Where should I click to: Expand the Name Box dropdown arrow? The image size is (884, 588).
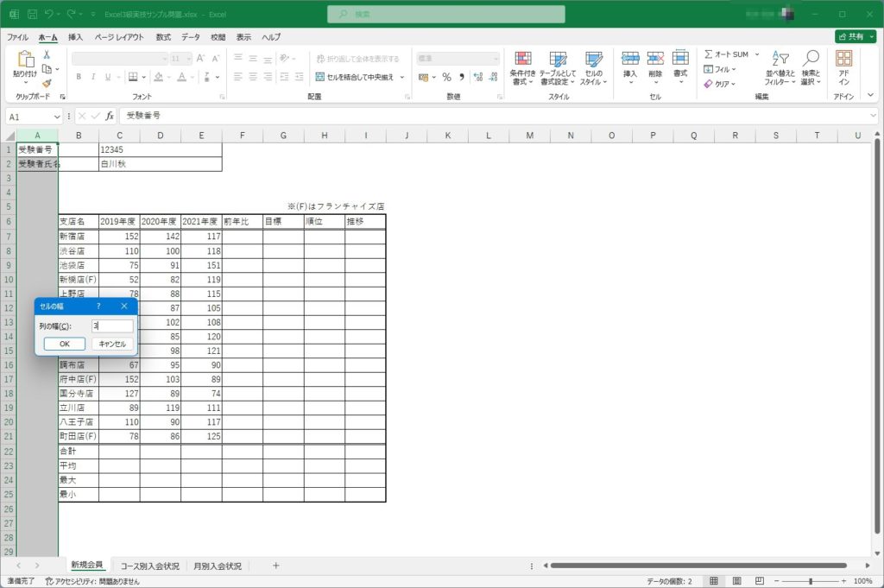click(x=58, y=116)
